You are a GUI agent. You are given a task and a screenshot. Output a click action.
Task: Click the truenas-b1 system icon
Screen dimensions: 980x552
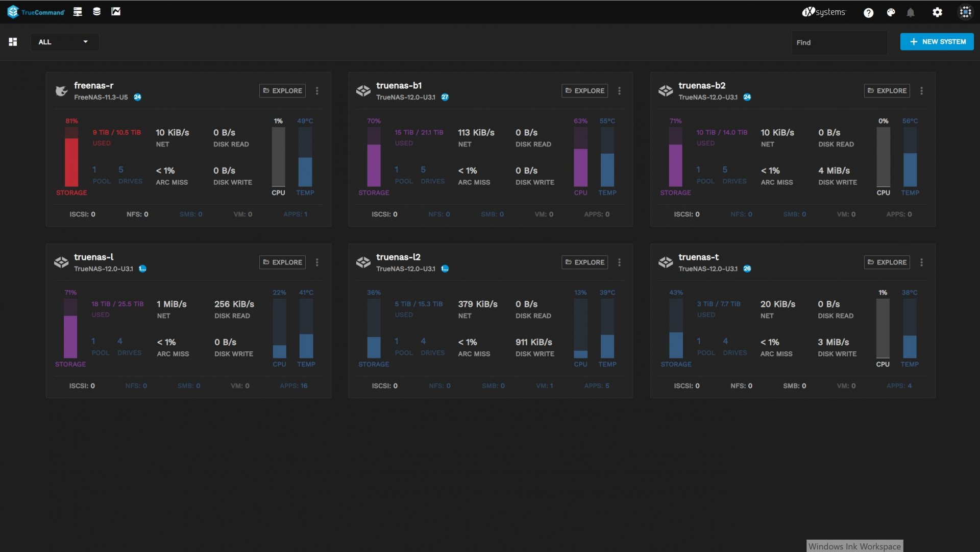click(363, 91)
